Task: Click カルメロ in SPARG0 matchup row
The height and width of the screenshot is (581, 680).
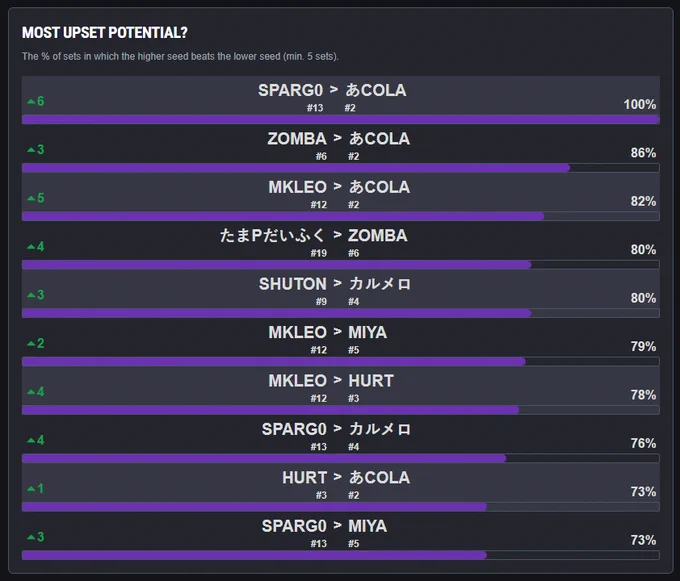Action: point(380,429)
